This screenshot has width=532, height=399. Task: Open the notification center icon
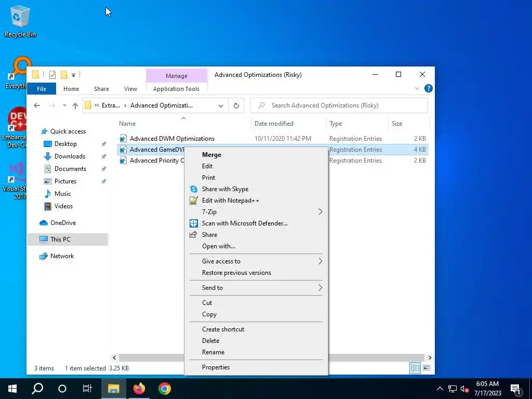click(515, 389)
